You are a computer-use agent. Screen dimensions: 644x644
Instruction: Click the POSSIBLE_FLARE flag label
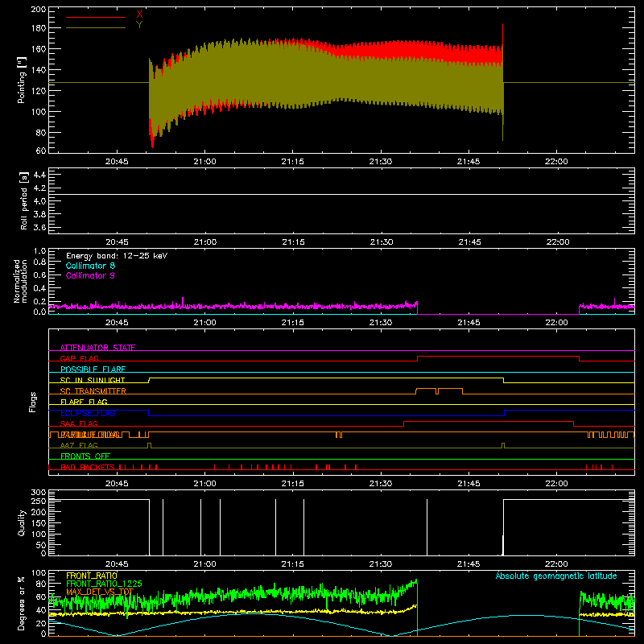[93, 369]
